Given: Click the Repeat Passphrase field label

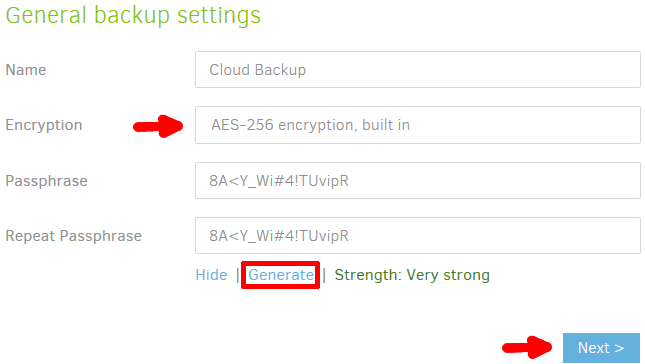Looking at the screenshot, I should click(x=73, y=236).
